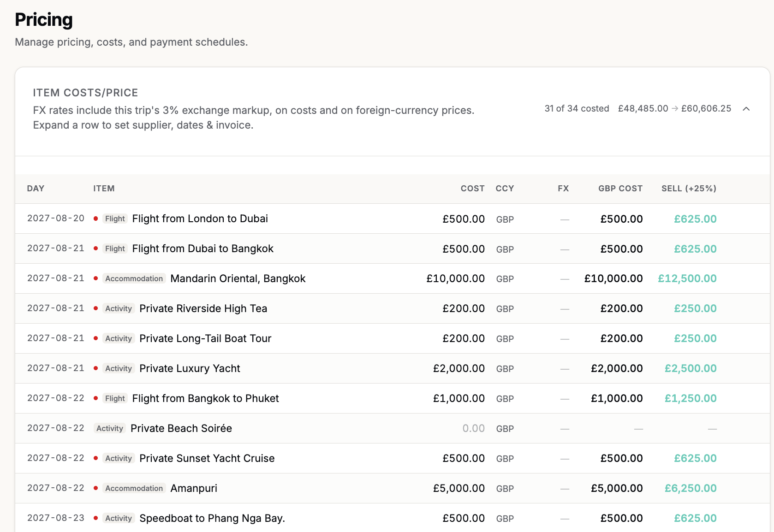
Task: Click the £12,500.00 sell price
Action: (687, 278)
